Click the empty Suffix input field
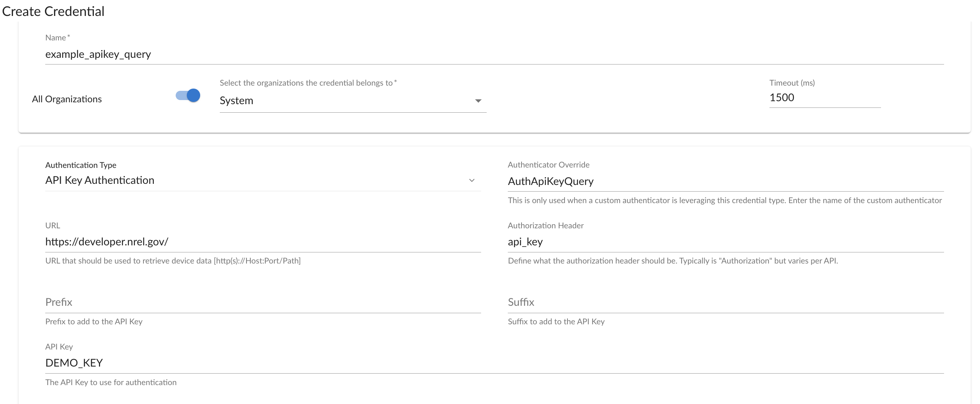The width and height of the screenshot is (980, 404). [725, 302]
